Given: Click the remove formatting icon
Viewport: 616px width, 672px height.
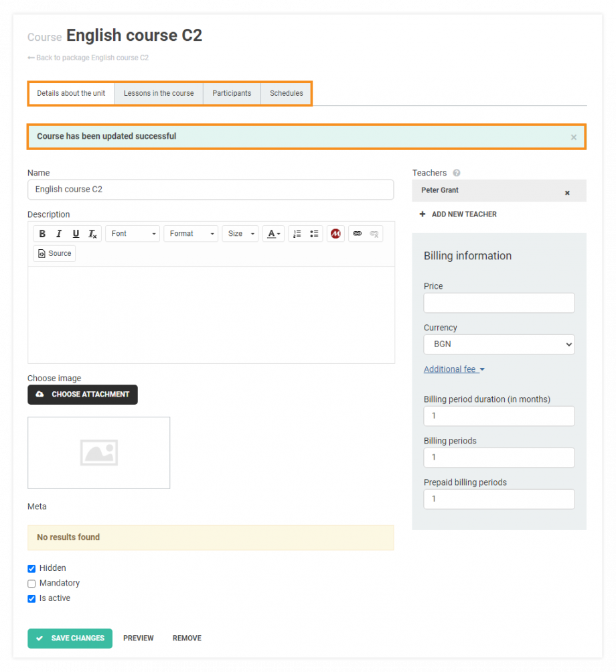Looking at the screenshot, I should (x=92, y=234).
